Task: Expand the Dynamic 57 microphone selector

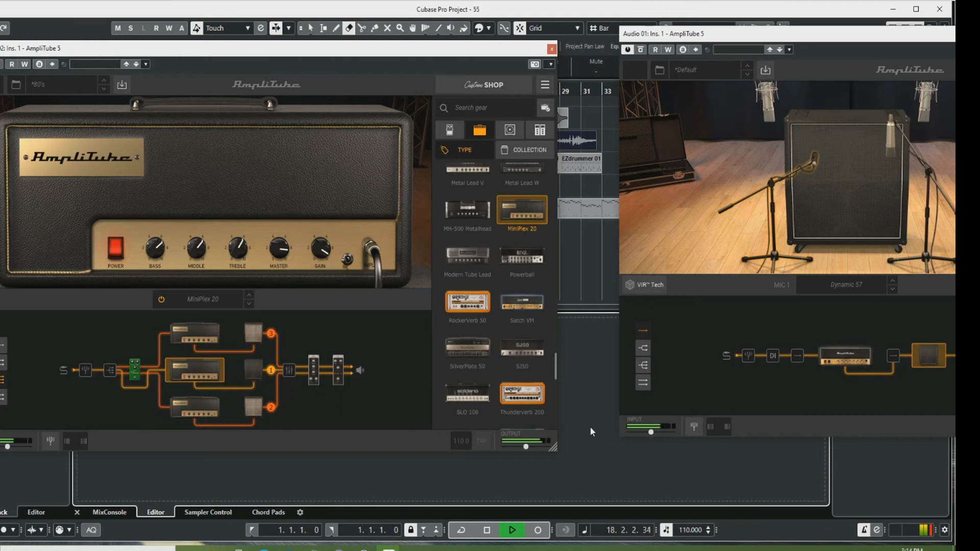Action: 892,285
